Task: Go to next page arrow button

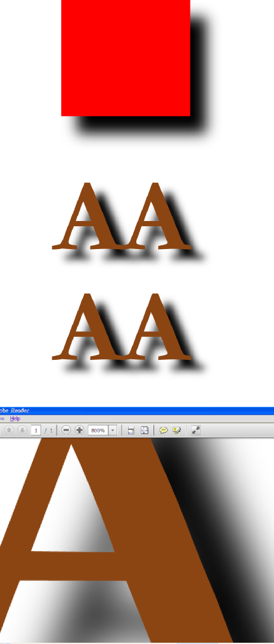Action: click(22, 430)
